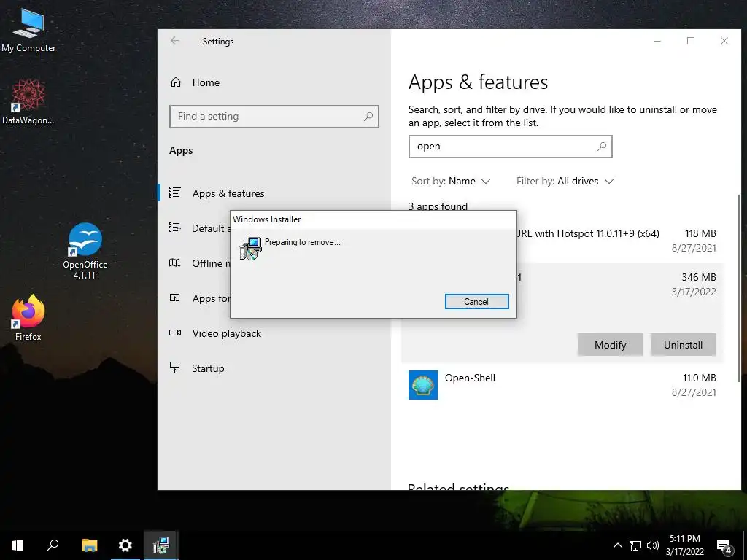Click the Home house icon
The height and width of the screenshot is (560, 747).
pyautogui.click(x=176, y=82)
